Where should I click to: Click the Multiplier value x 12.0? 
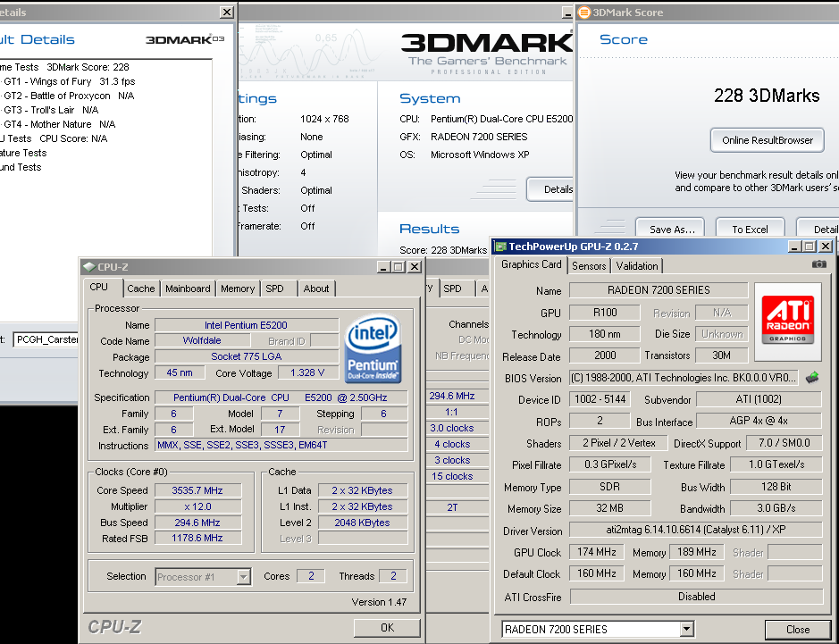[197, 506]
